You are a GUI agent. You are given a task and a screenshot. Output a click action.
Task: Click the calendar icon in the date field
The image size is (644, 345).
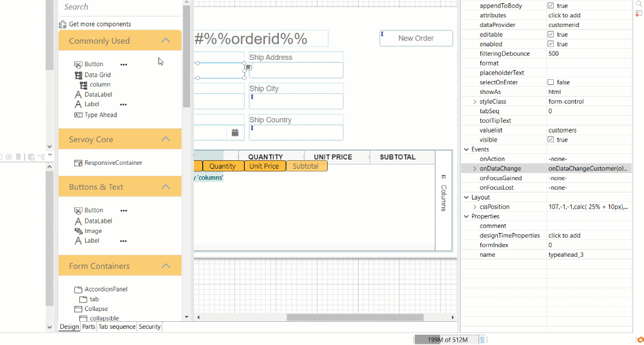(235, 132)
